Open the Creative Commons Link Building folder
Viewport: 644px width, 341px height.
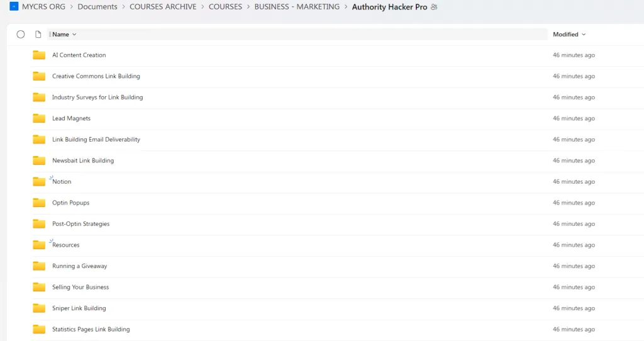point(96,76)
